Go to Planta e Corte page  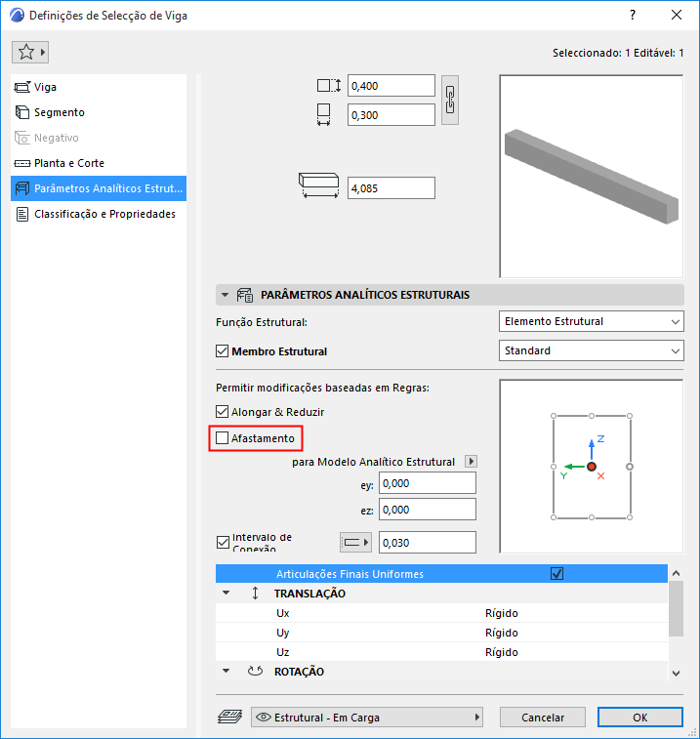coord(99,163)
